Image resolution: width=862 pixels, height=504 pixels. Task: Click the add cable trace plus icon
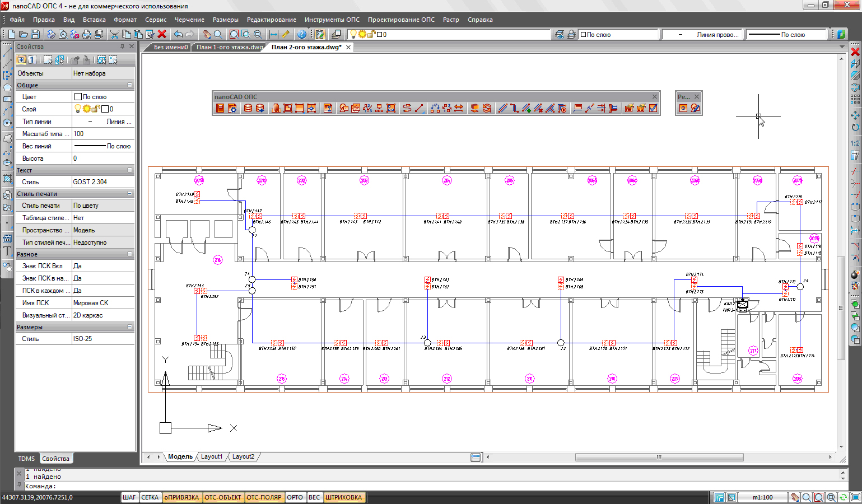[526, 108]
